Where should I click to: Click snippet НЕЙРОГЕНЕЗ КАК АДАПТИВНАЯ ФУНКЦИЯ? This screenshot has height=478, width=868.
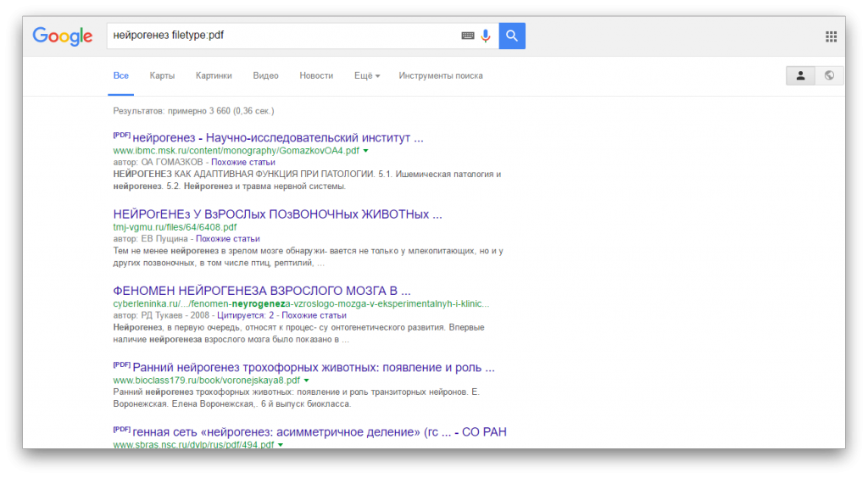click(307, 180)
